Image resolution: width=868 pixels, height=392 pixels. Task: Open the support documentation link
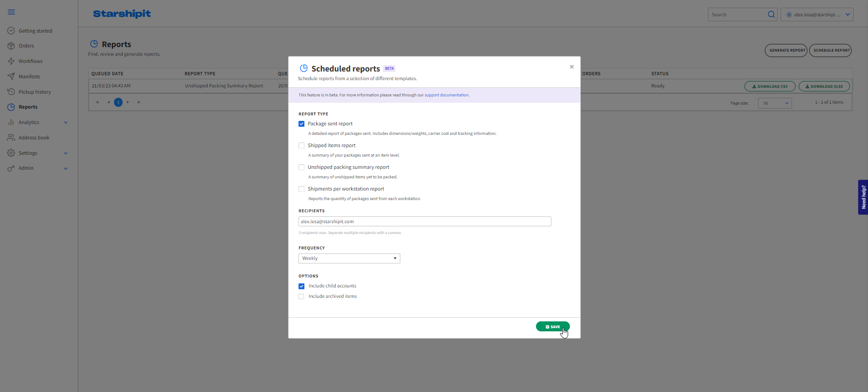tap(446, 95)
